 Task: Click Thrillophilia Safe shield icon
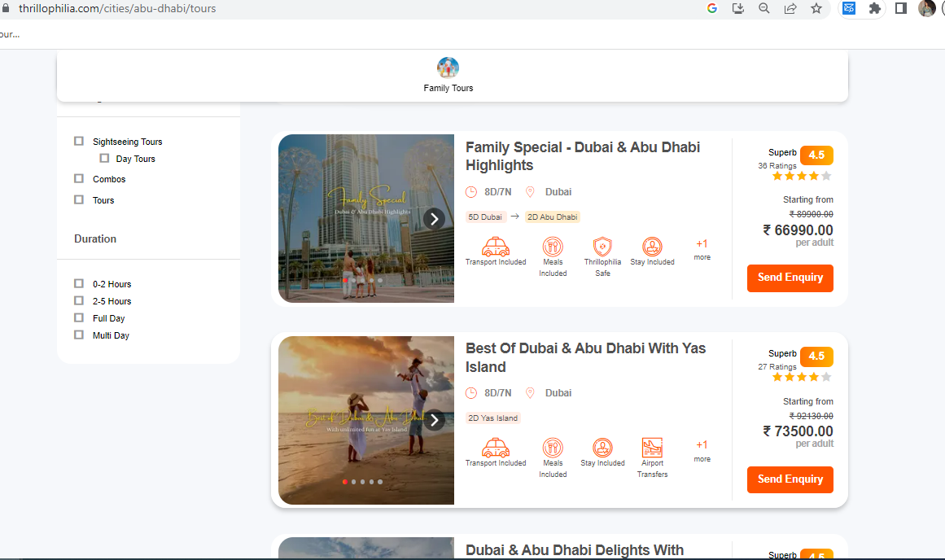coord(602,247)
